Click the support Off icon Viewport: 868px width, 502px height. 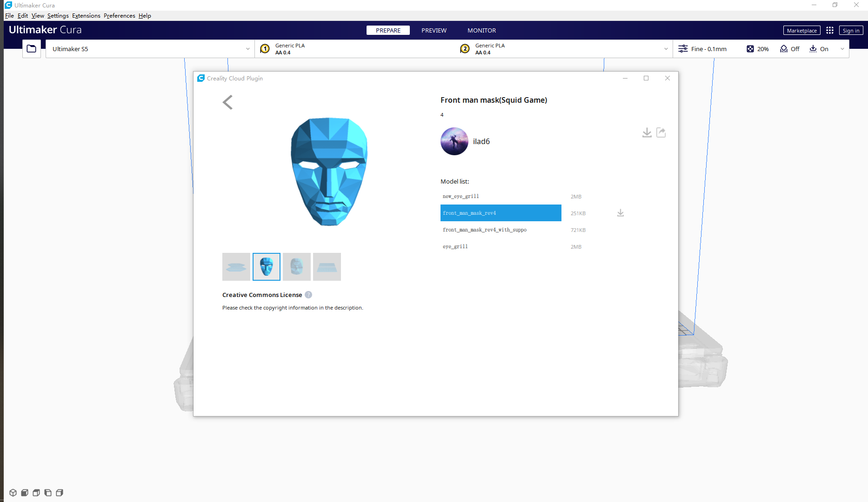(784, 49)
